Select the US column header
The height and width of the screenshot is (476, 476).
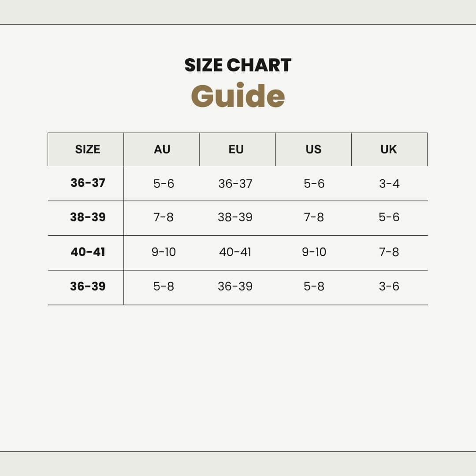click(313, 149)
